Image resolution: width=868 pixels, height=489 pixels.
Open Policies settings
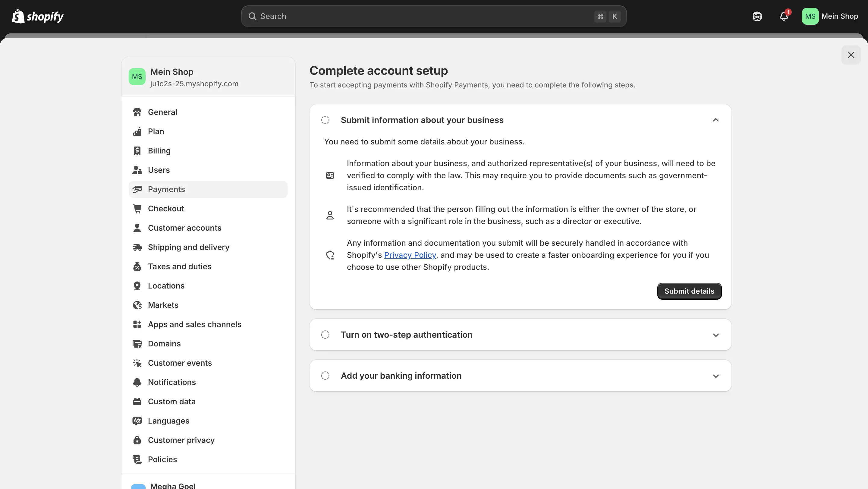(208, 459)
